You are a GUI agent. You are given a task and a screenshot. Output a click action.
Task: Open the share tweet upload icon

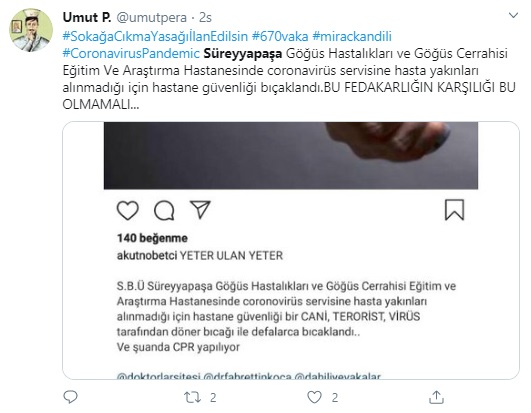coord(436,397)
